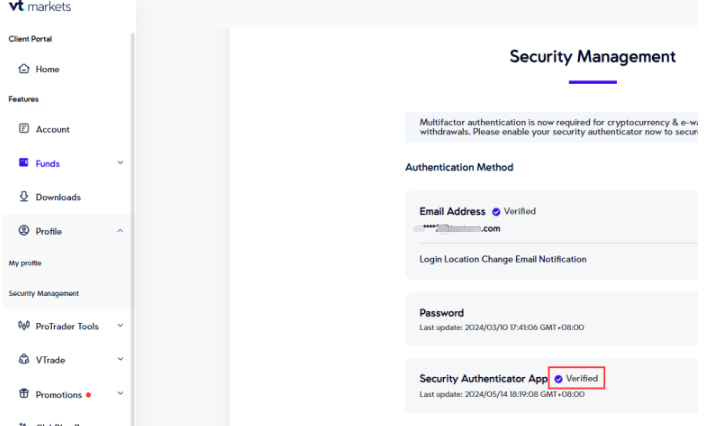This screenshot has width=717, height=426.
Task: Expand the Promotions submenu chevron
Action: (120, 394)
